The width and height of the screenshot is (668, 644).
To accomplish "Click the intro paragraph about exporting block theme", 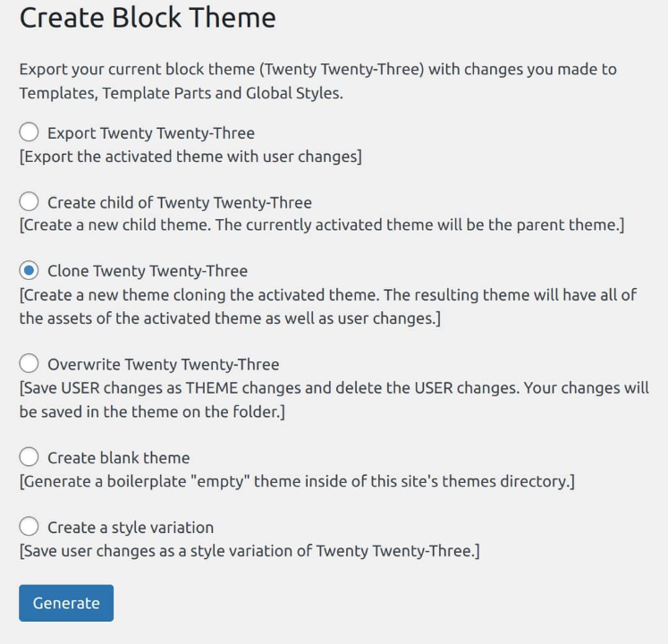I will tap(317, 81).
